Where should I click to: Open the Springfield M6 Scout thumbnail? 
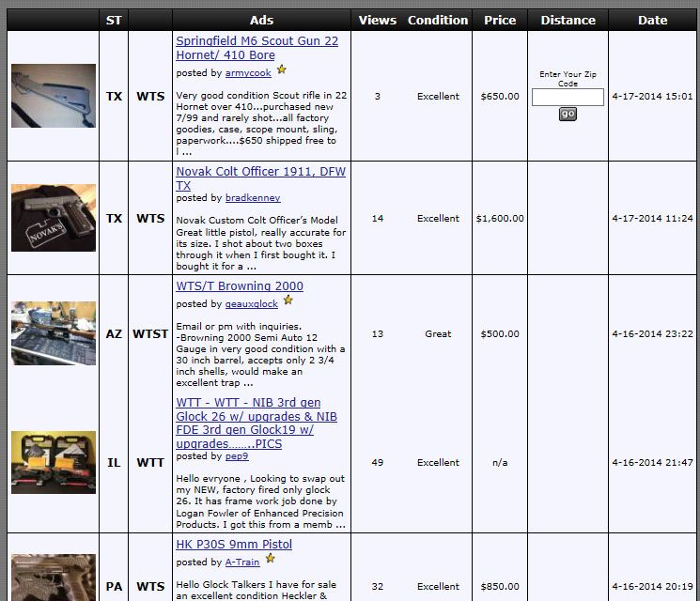(54, 96)
